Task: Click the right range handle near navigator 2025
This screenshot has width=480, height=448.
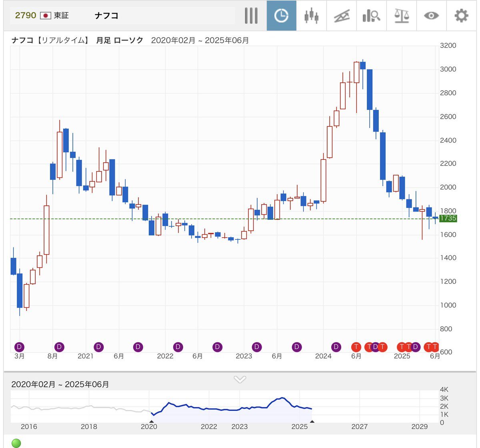Action: (x=312, y=421)
